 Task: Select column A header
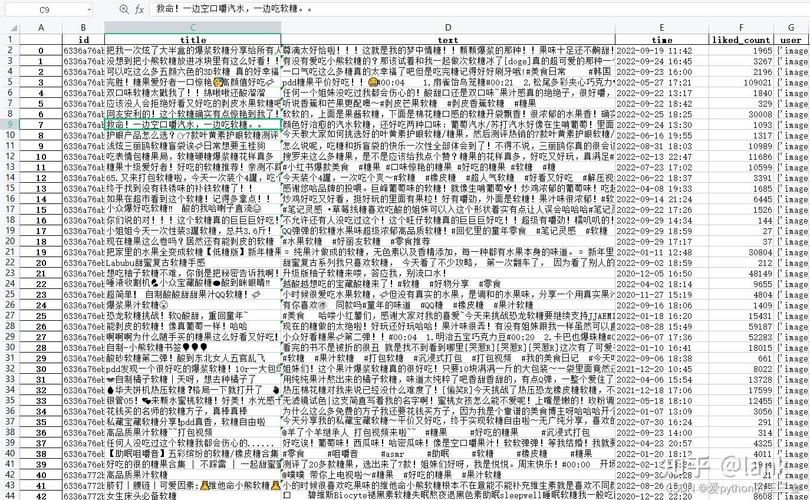[41, 28]
